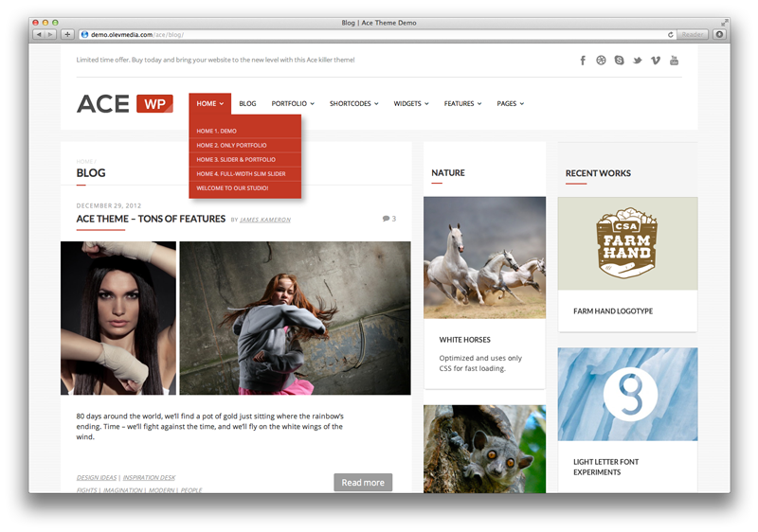The image size is (758, 532).
Task: Click the Blog page heading
Action: click(91, 173)
